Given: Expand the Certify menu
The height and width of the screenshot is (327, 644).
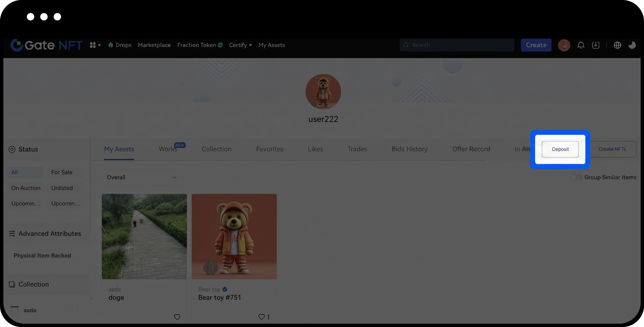Looking at the screenshot, I should point(240,45).
